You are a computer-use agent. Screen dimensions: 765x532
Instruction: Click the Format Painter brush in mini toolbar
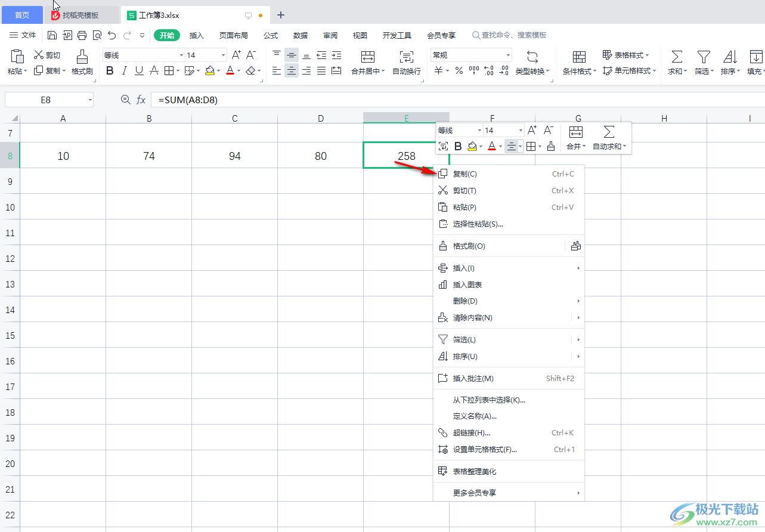tap(550, 146)
